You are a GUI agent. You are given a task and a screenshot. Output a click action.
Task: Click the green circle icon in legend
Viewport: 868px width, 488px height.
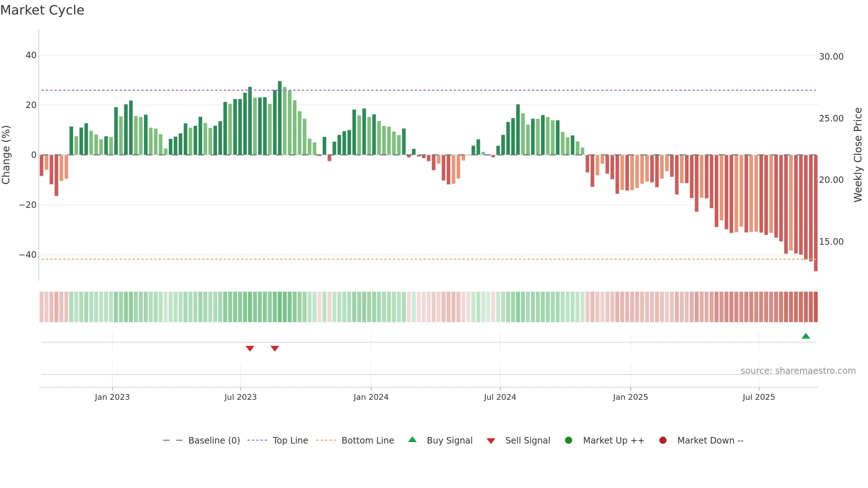pos(569,440)
